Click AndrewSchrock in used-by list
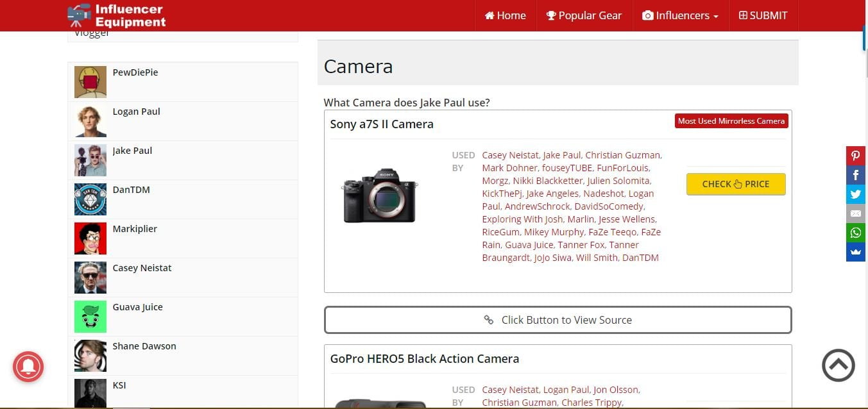The image size is (868, 409). 537,206
